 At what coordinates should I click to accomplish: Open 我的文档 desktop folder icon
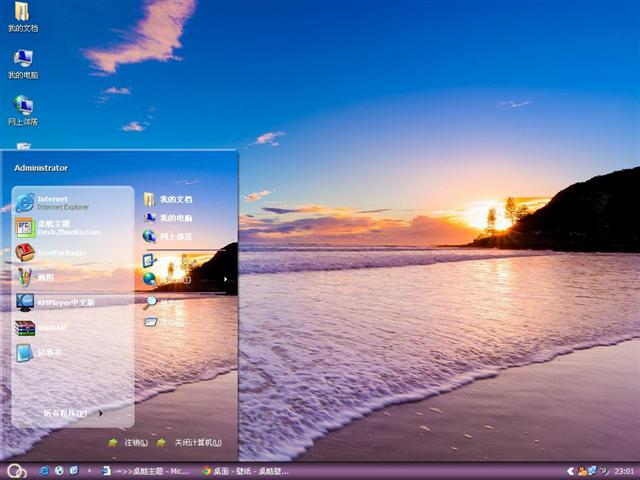[22, 16]
